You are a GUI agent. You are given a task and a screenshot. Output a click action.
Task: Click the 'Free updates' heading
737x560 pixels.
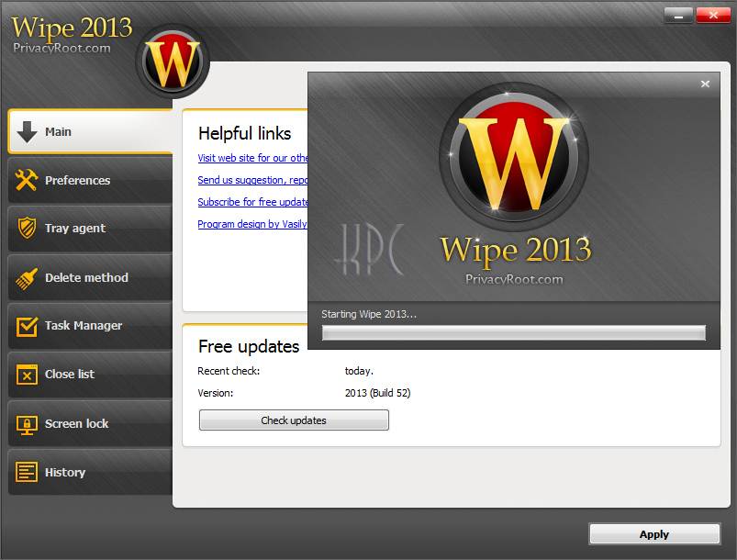249,347
